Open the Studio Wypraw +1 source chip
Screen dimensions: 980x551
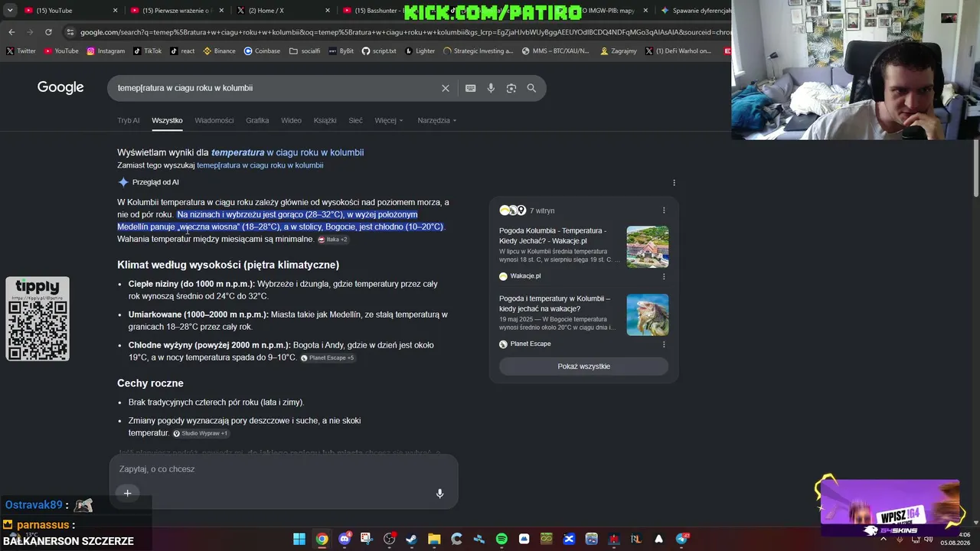[200, 433]
